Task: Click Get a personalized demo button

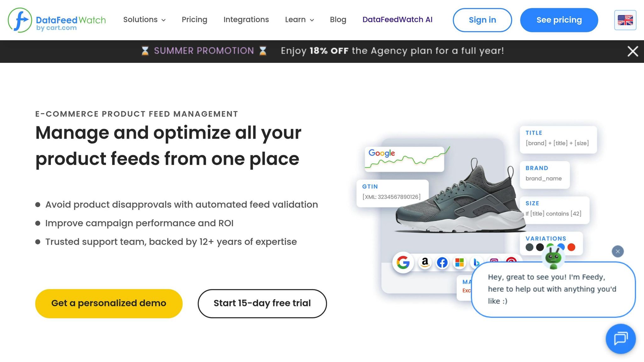Action: [x=109, y=303]
